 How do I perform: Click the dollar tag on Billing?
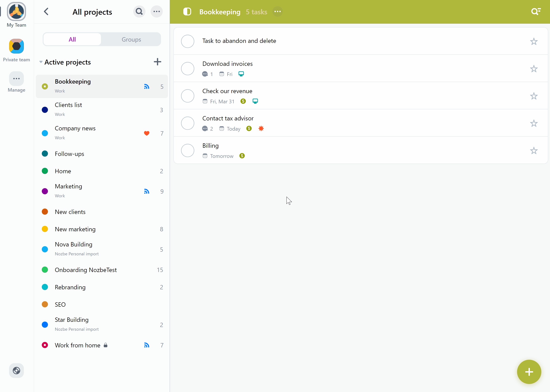click(242, 156)
